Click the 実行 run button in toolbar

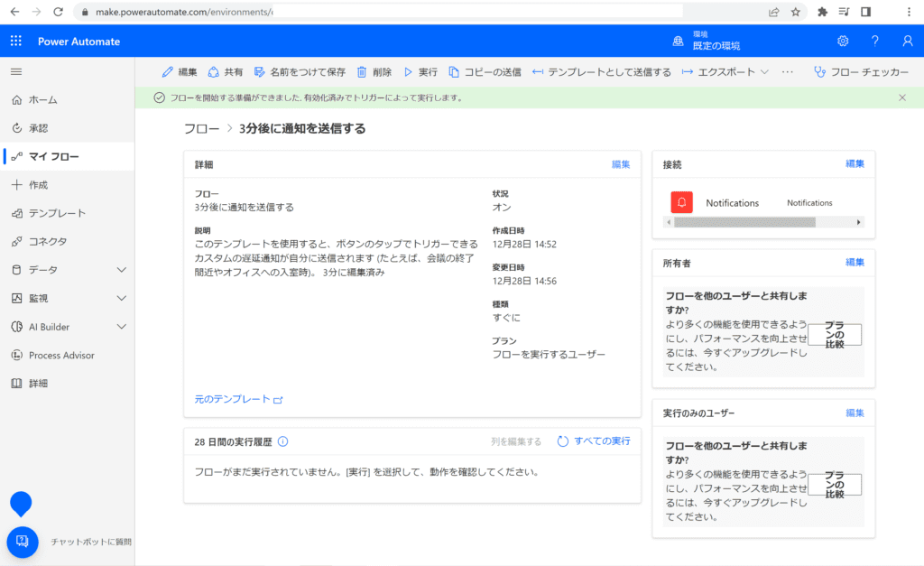click(420, 72)
